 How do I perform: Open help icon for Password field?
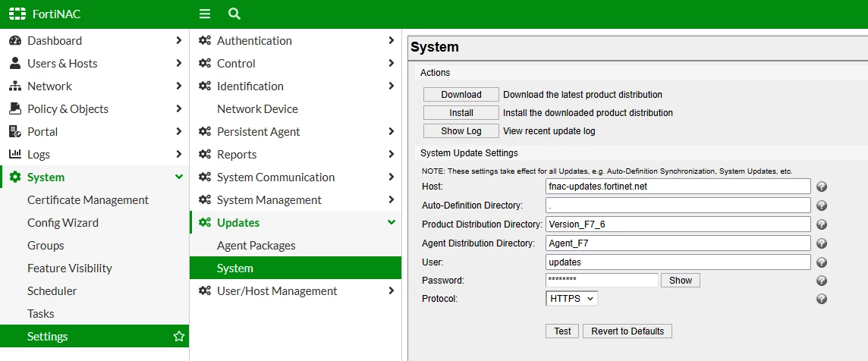coord(822,280)
